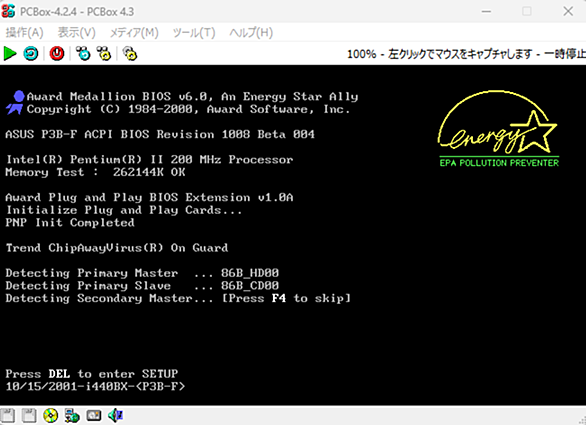Click the 'ASUS P3B-F ACPI BIOS Revision' line
586x425 pixels.
coord(160,135)
